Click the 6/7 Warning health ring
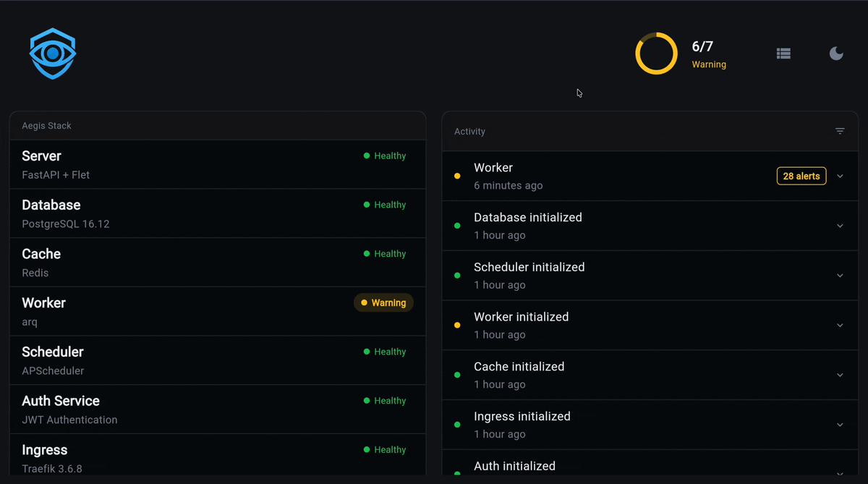The width and height of the screenshot is (868, 484). pos(656,54)
